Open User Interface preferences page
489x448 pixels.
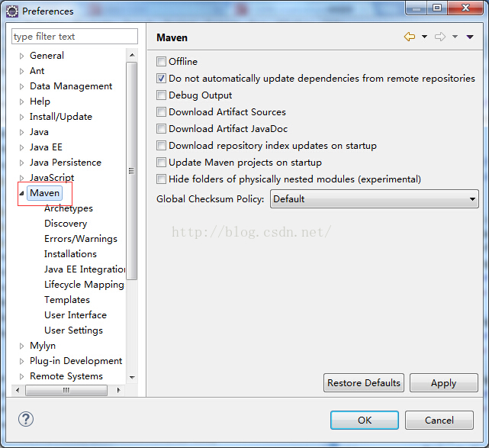point(76,315)
